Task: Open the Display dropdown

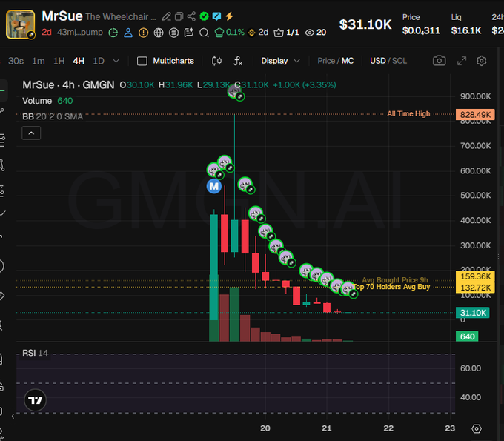Action: tap(281, 61)
